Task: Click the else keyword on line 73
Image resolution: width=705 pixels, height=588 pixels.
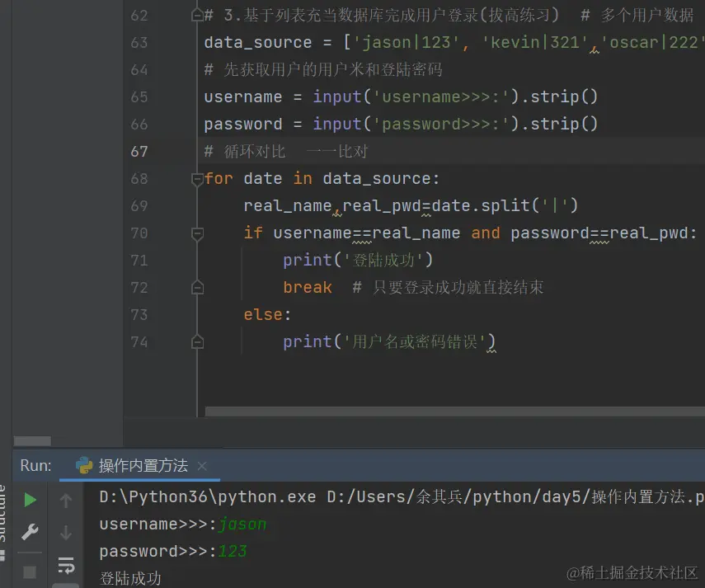Action: click(262, 315)
